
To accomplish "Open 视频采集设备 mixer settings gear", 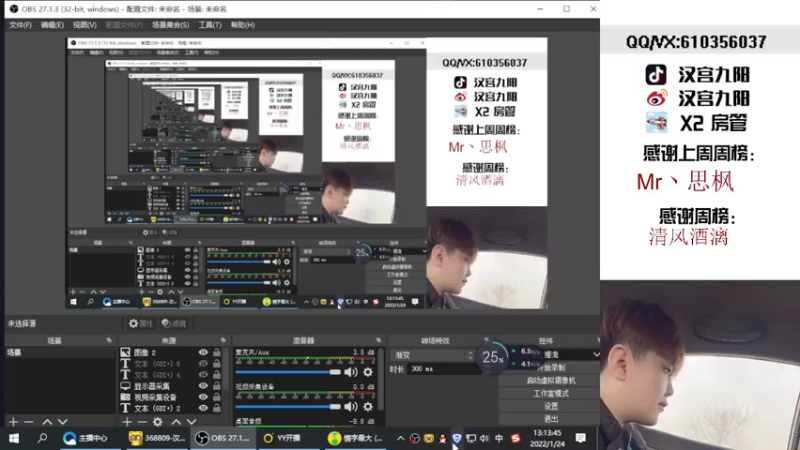I will click(368, 407).
